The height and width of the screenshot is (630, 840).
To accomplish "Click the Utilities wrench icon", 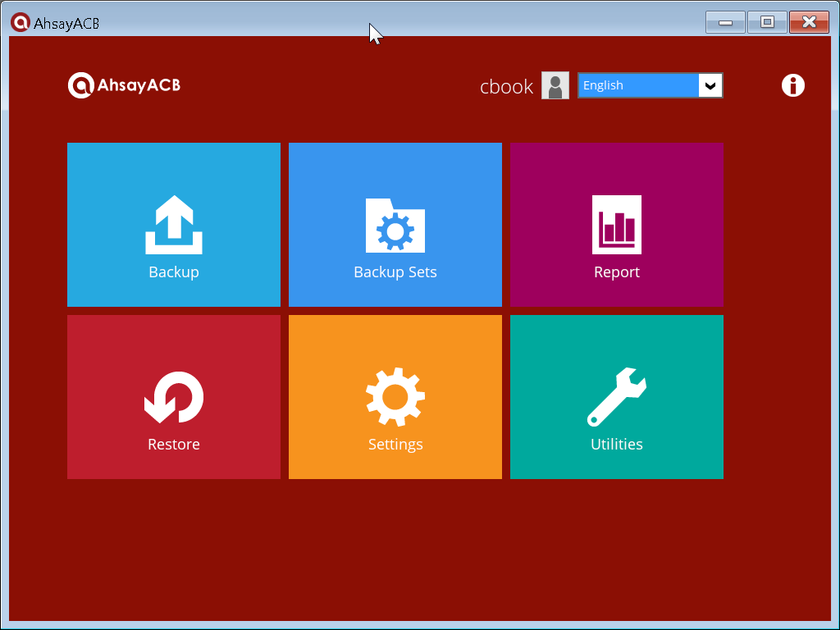I will (x=617, y=397).
